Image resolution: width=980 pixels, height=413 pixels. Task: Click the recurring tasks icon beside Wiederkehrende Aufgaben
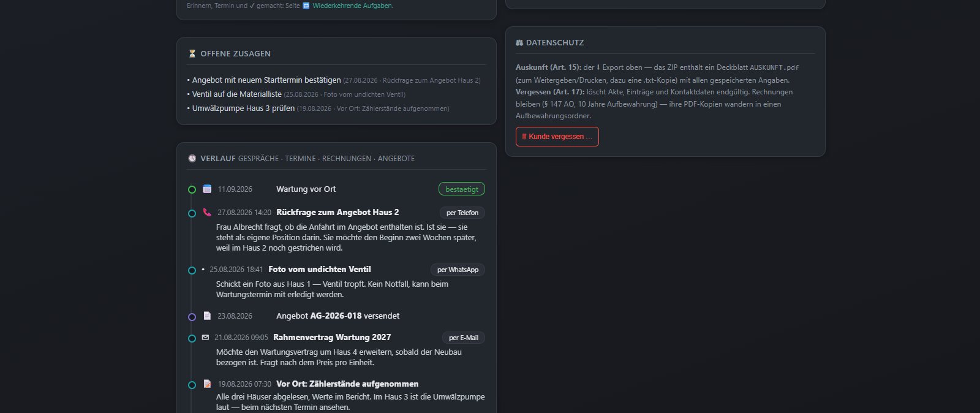coord(306,6)
